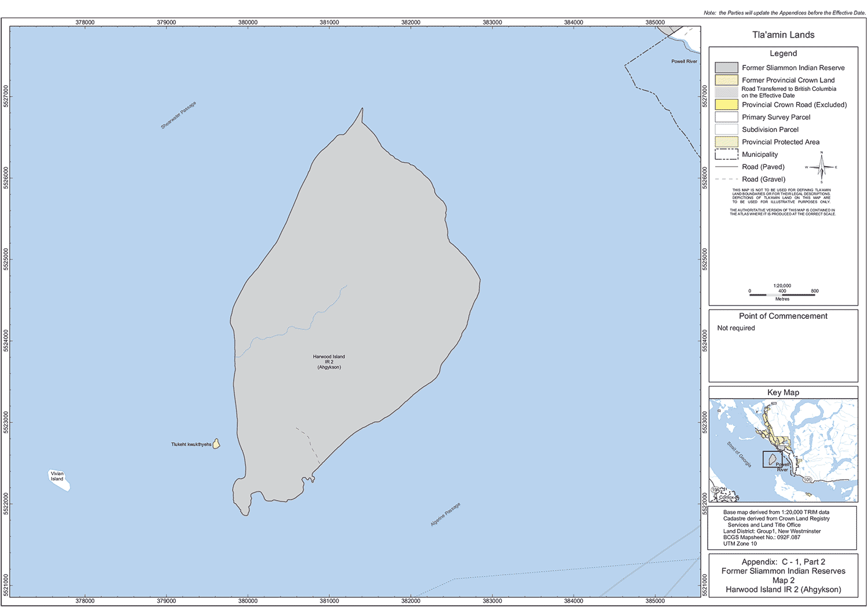
Task: Click the Primary Survey Parcel white swatch
Action: [726, 117]
